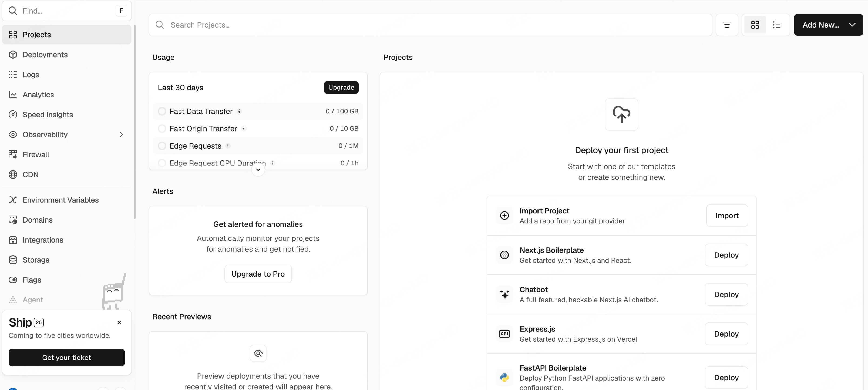Click the Import button for Import Project

tap(727, 216)
